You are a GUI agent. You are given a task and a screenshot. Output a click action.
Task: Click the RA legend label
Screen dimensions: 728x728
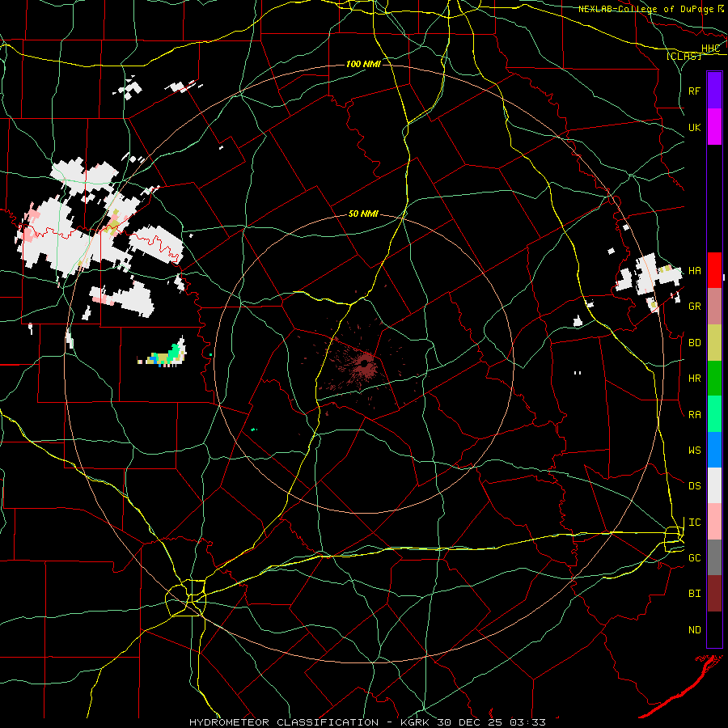(694, 415)
